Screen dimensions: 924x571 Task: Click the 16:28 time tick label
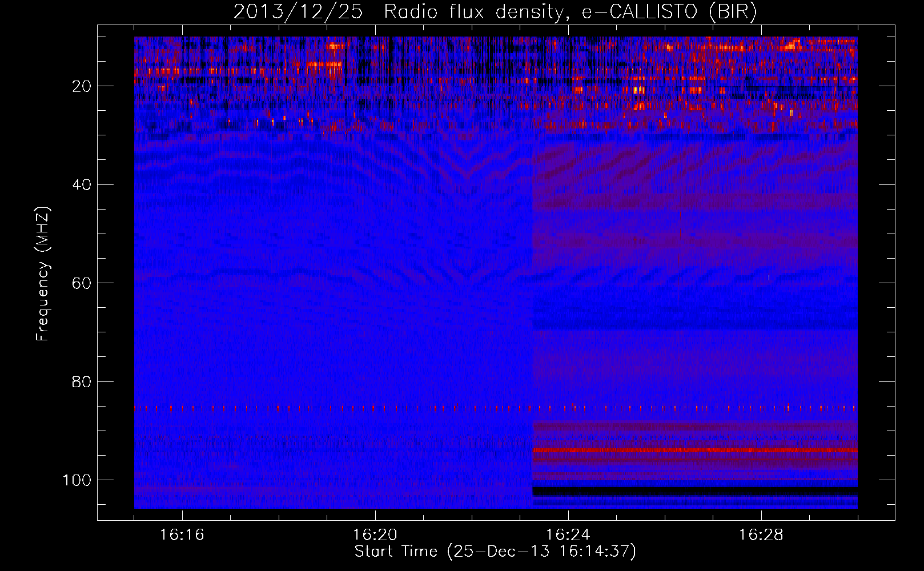[x=761, y=535]
